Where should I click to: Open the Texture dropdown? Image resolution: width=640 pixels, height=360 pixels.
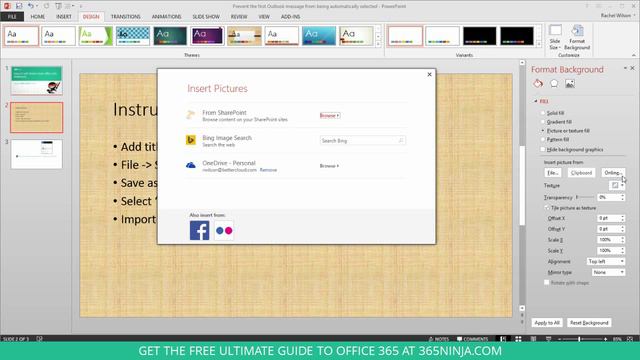617,185
